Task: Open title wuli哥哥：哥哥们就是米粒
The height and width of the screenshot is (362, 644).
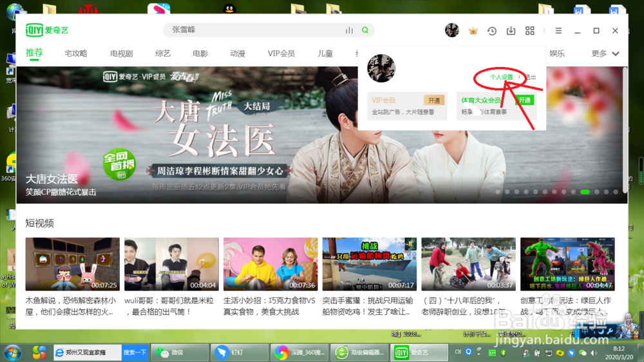Action: coord(169,306)
